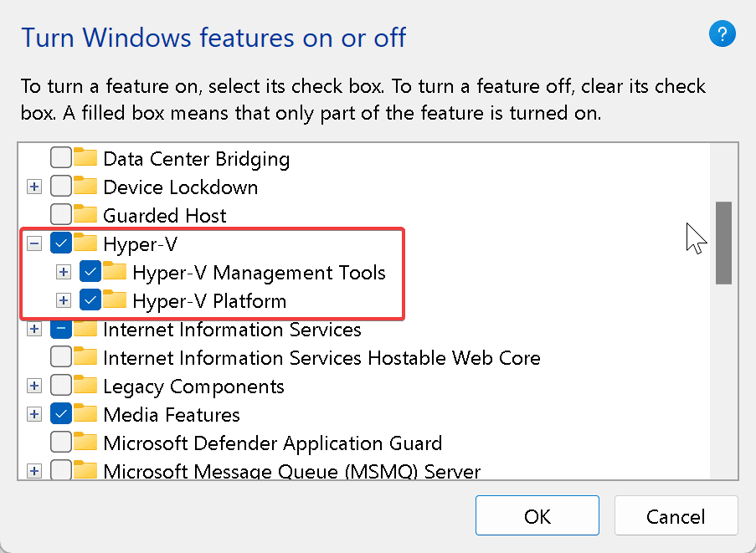Expand the Device Lockdown node
The height and width of the screenshot is (553, 756).
pos(33,187)
